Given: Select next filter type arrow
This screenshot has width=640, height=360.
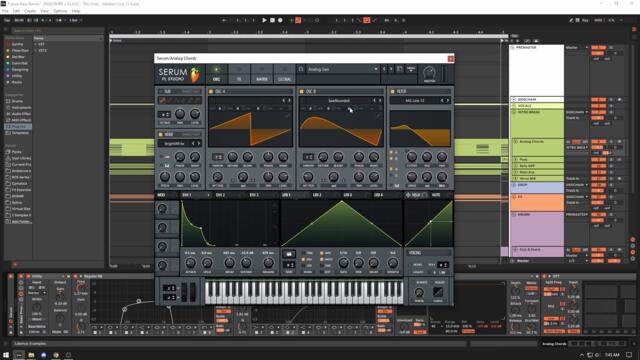Looking at the screenshot, I should 448,100.
